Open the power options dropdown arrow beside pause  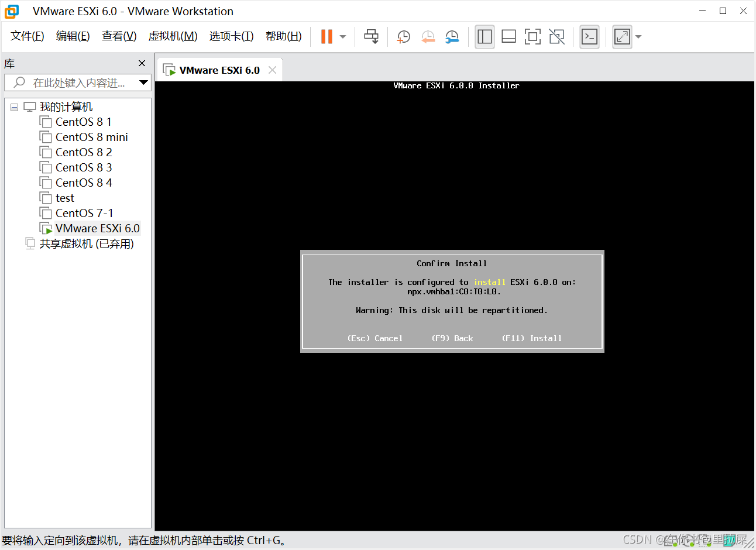coord(343,37)
